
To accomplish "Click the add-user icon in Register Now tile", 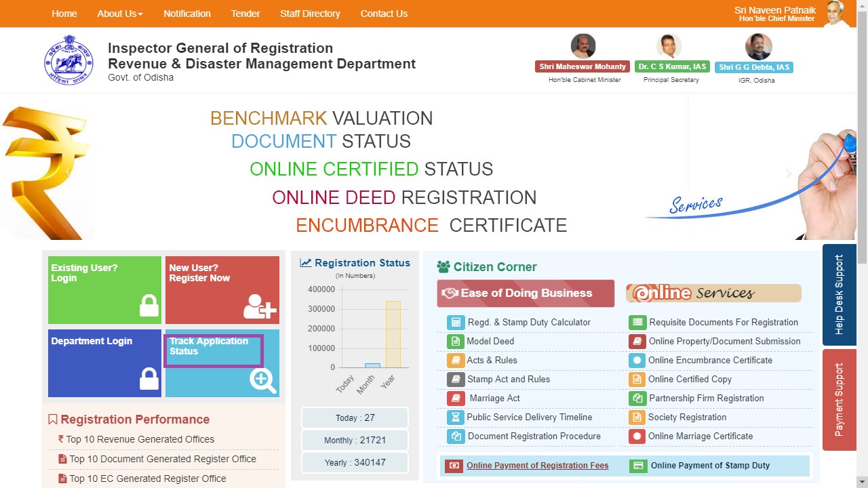I will point(260,306).
